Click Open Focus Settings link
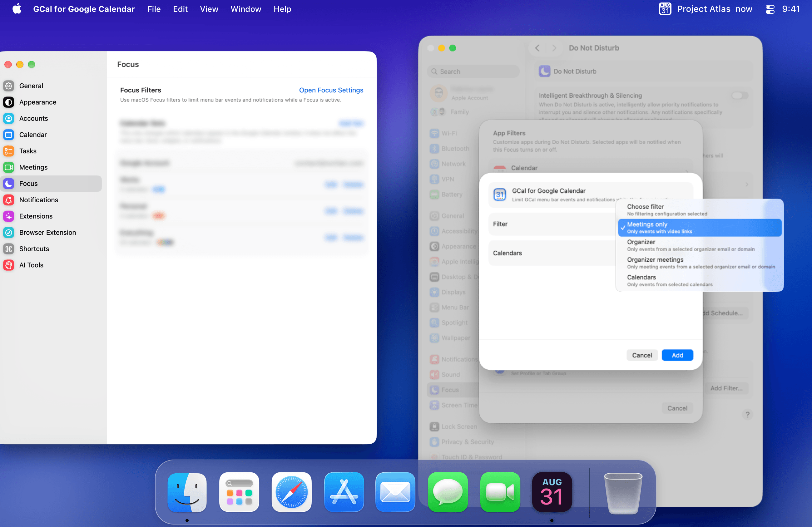The image size is (812, 527). pyautogui.click(x=331, y=90)
